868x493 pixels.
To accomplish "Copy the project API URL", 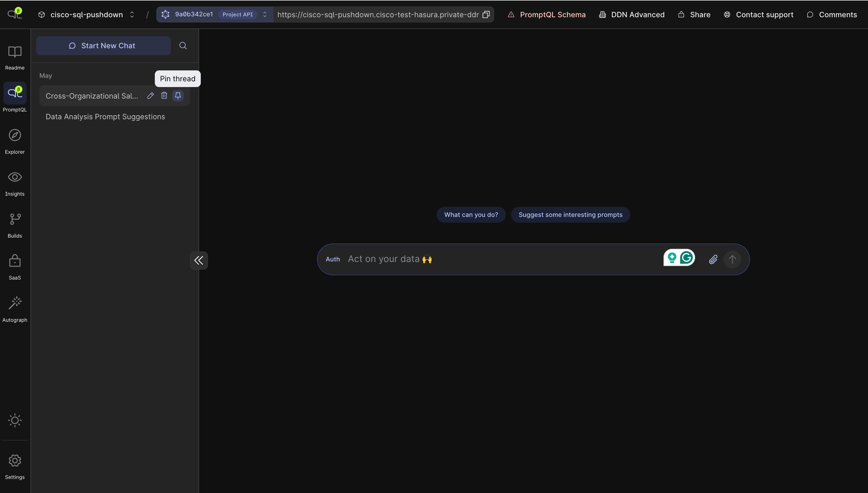I will click(x=486, y=14).
